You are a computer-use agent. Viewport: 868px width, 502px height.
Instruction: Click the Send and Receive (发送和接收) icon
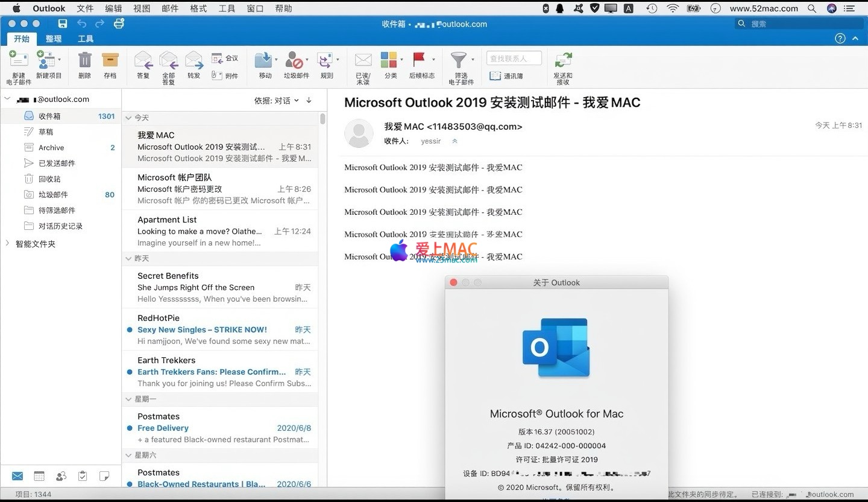(563, 61)
